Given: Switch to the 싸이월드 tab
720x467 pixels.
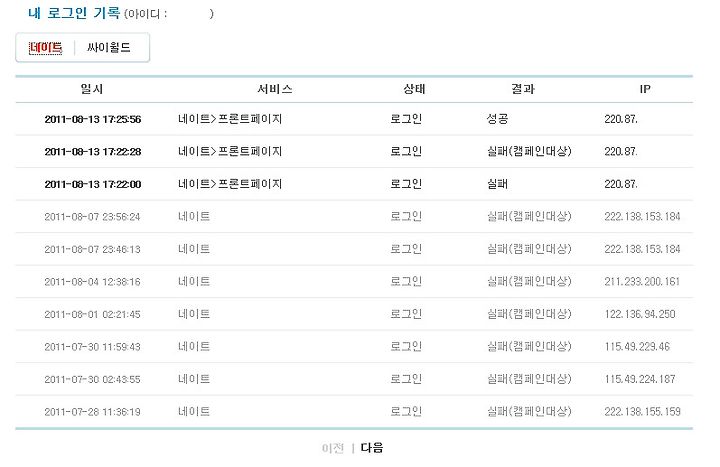Looking at the screenshot, I should [109, 47].
